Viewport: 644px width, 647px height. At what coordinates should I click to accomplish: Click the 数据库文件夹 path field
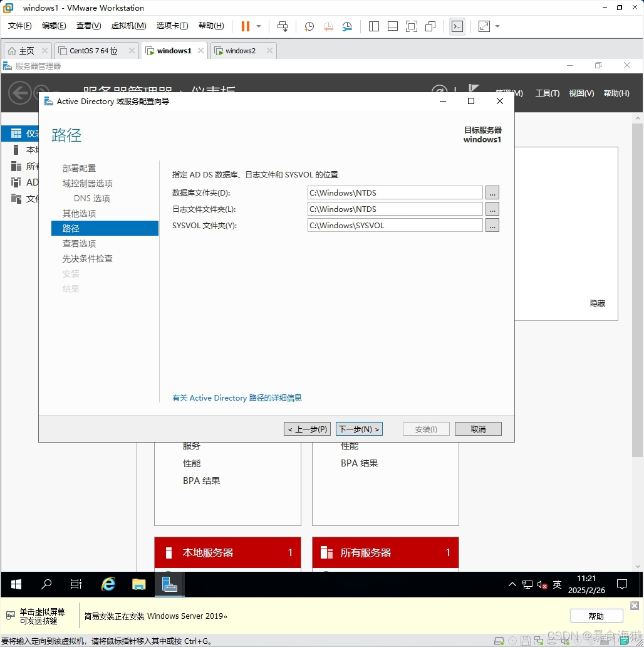click(x=395, y=192)
